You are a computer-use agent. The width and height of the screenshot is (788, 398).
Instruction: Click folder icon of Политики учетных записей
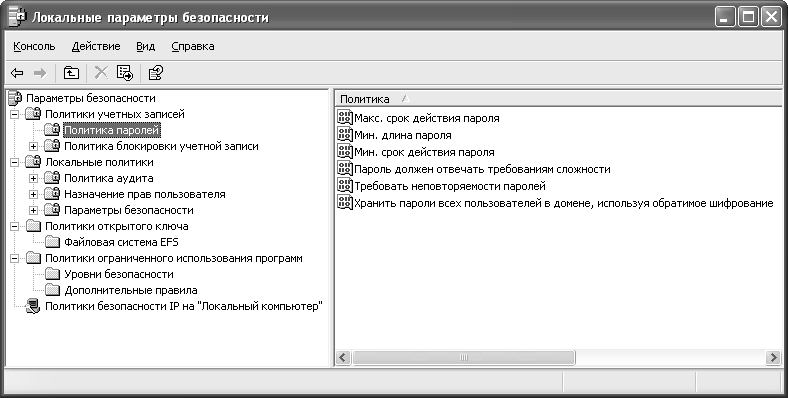tap(33, 114)
